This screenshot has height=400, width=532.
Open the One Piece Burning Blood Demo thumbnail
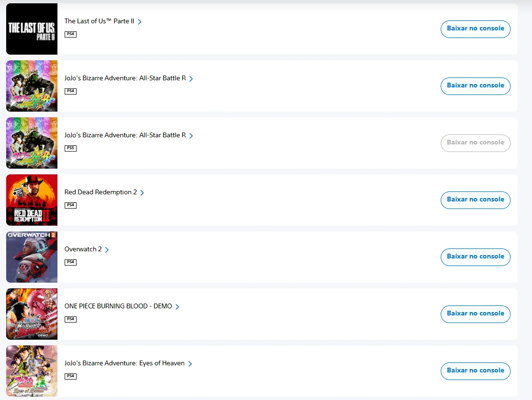tap(32, 314)
